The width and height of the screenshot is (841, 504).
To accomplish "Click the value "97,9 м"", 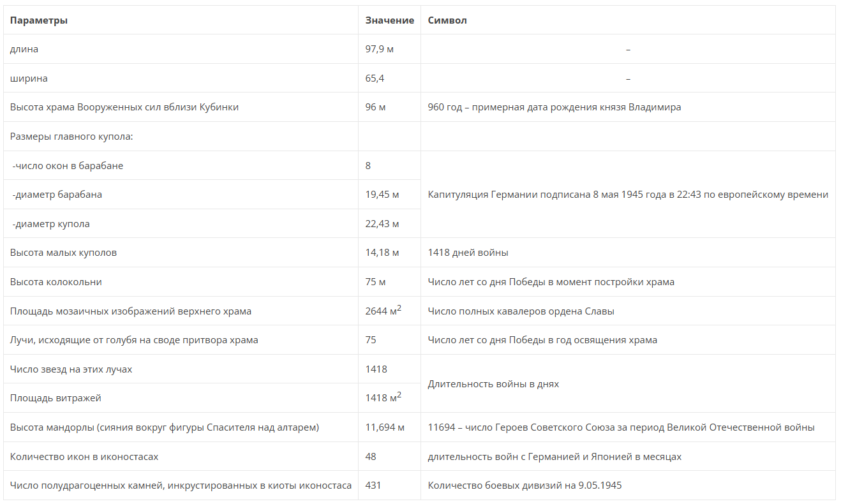I will pos(379,49).
